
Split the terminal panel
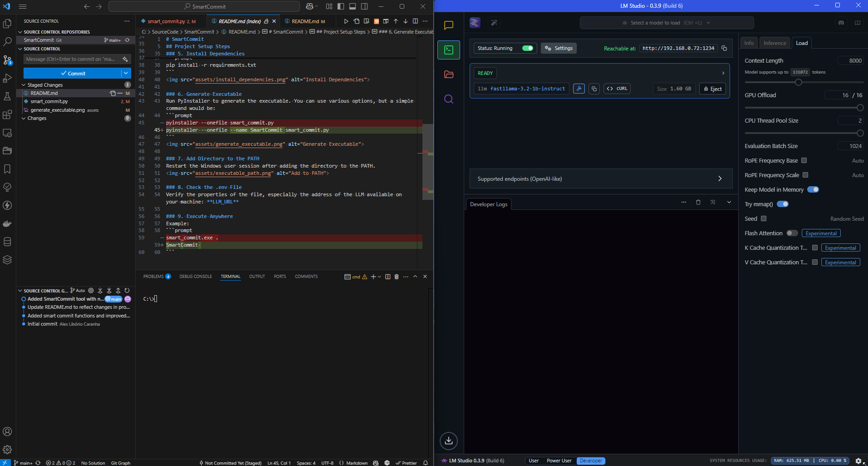(387, 277)
